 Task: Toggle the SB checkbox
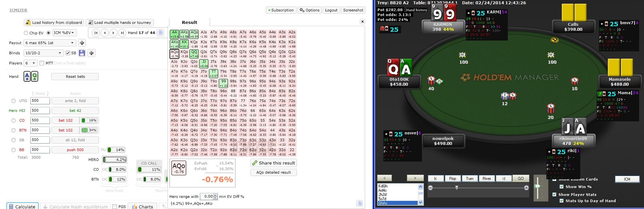pyautogui.click(x=68, y=53)
